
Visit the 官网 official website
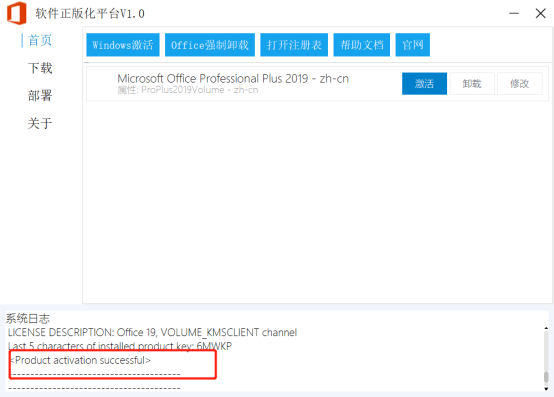[x=413, y=45]
